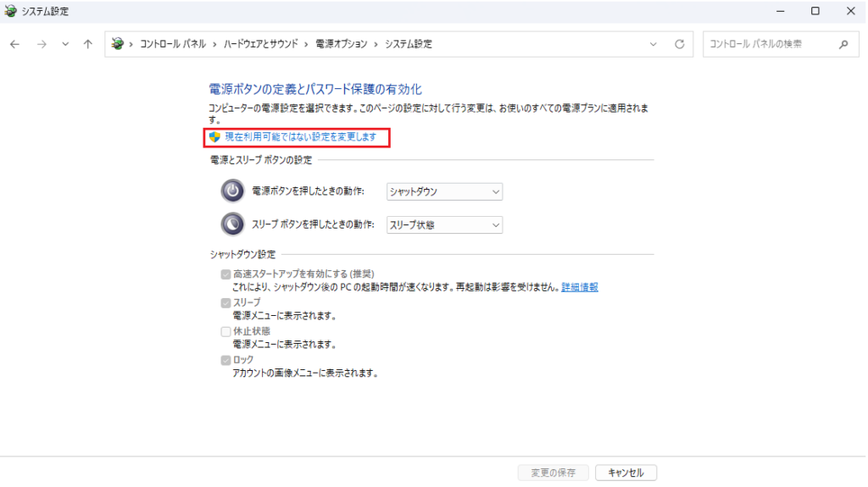Toggle ロック checkbox

[225, 360]
